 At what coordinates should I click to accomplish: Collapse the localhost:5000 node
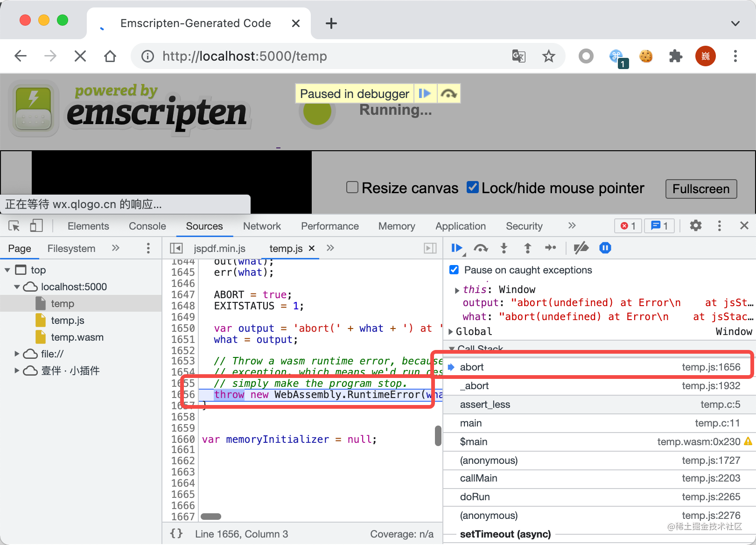[x=17, y=287]
